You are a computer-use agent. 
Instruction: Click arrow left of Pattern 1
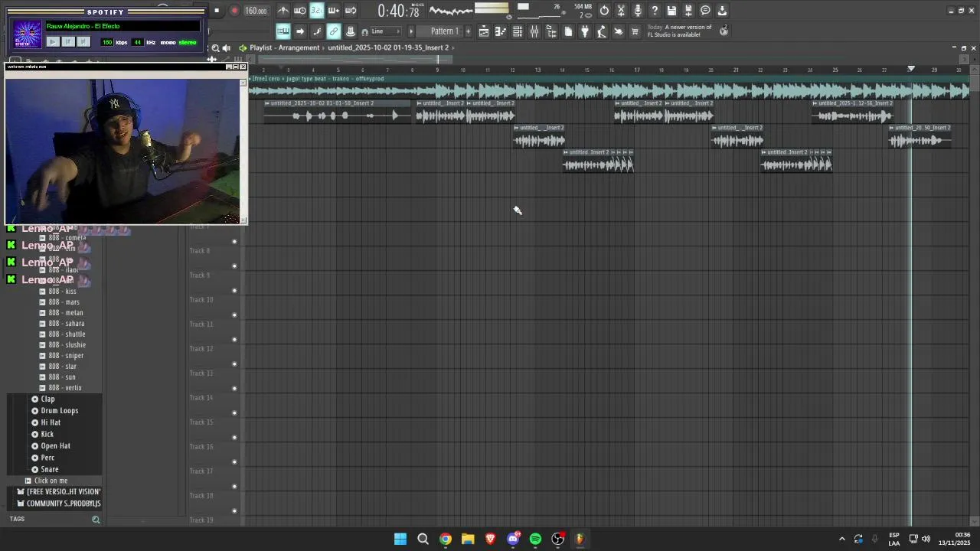(411, 31)
